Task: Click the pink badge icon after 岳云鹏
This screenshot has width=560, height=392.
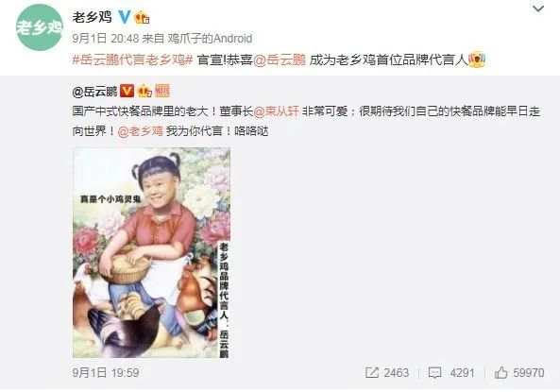Action: tap(162, 91)
